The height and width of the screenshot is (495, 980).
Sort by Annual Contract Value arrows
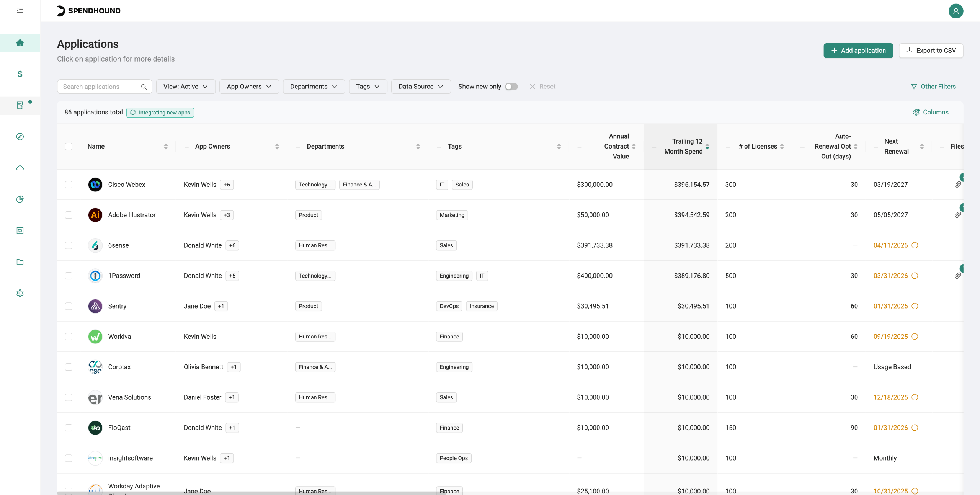[x=634, y=147]
